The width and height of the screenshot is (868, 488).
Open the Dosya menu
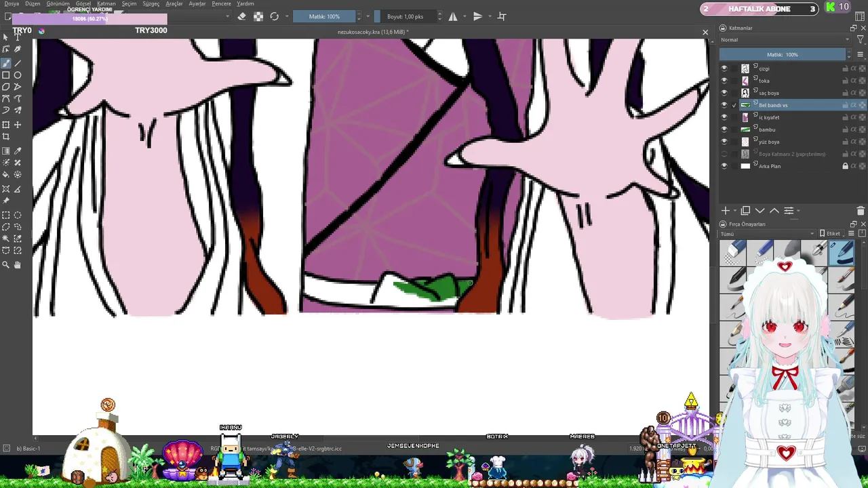point(12,3)
